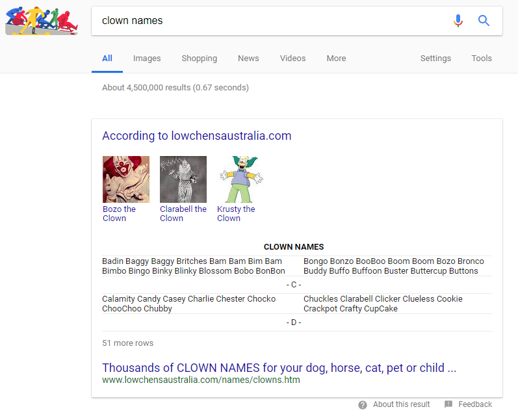Viewport: 518px width, 420px height.
Task: Click the About this result text
Action: coord(402,404)
